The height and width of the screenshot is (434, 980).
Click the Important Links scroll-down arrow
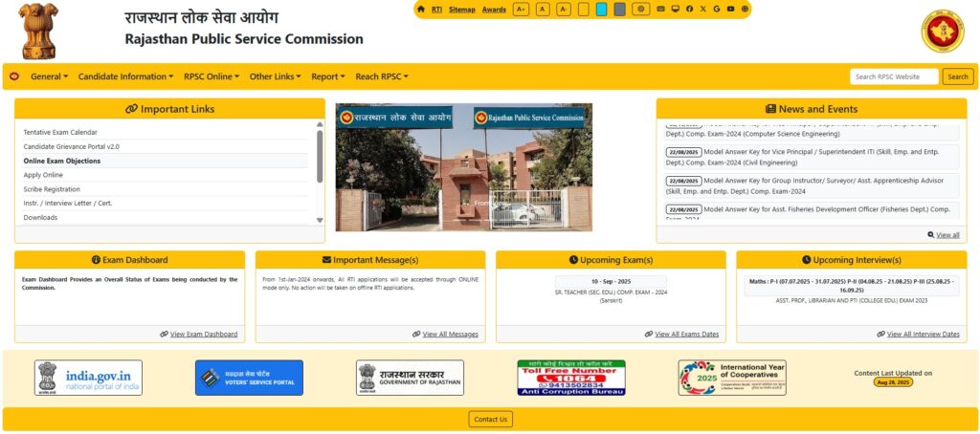tap(320, 220)
